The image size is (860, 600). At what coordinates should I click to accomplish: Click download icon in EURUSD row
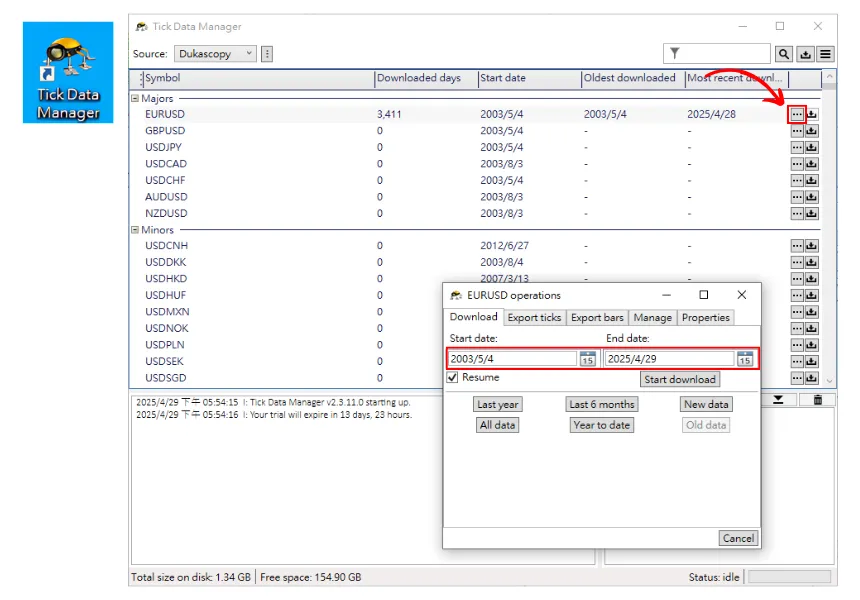[812, 115]
